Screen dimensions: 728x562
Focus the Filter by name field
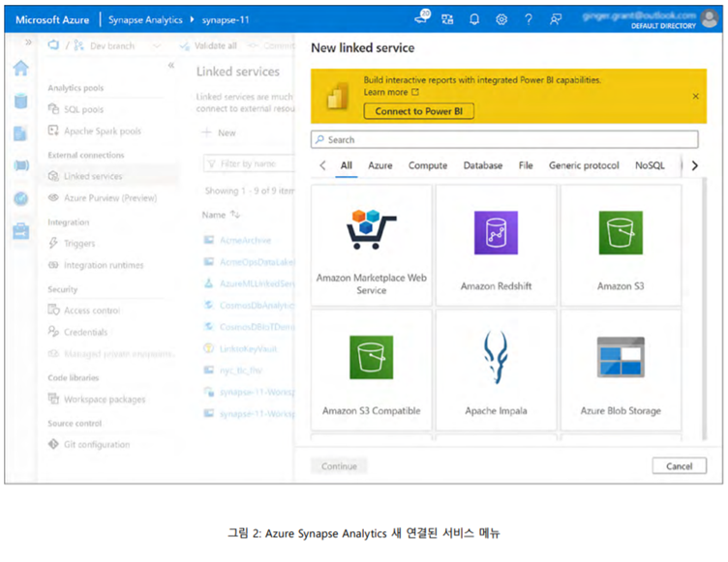pyautogui.click(x=249, y=163)
